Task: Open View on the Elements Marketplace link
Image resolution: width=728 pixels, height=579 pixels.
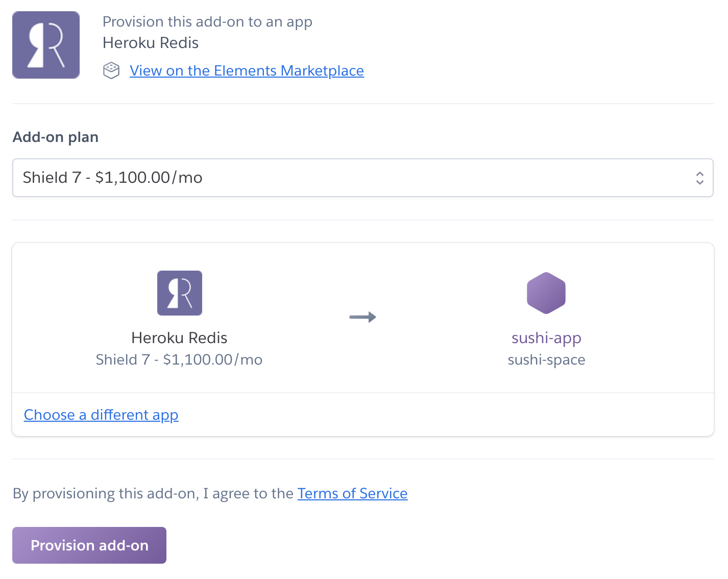Action: coord(247,70)
